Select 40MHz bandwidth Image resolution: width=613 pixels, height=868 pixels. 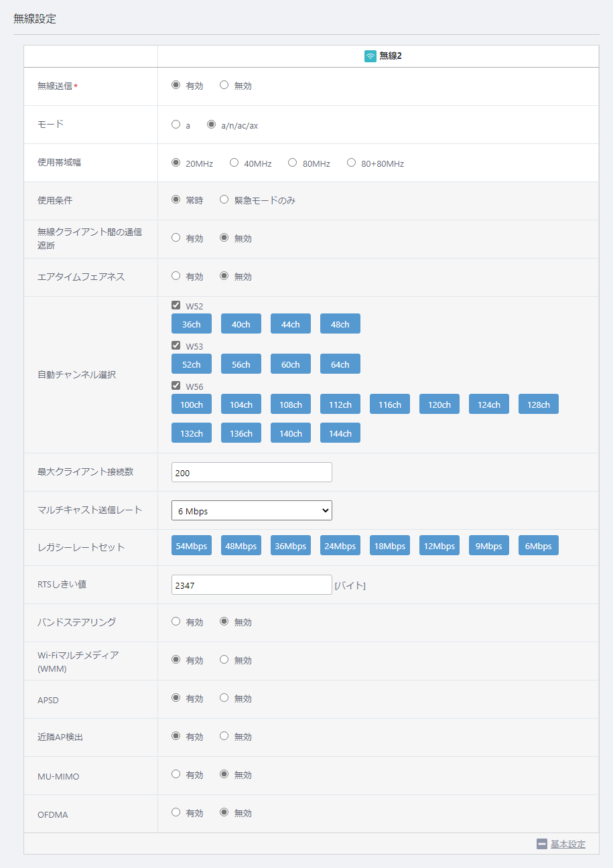click(234, 162)
